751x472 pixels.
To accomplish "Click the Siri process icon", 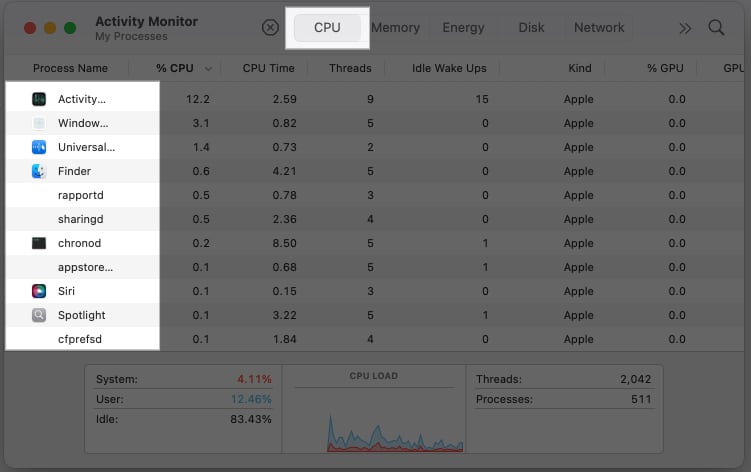I will (x=39, y=291).
